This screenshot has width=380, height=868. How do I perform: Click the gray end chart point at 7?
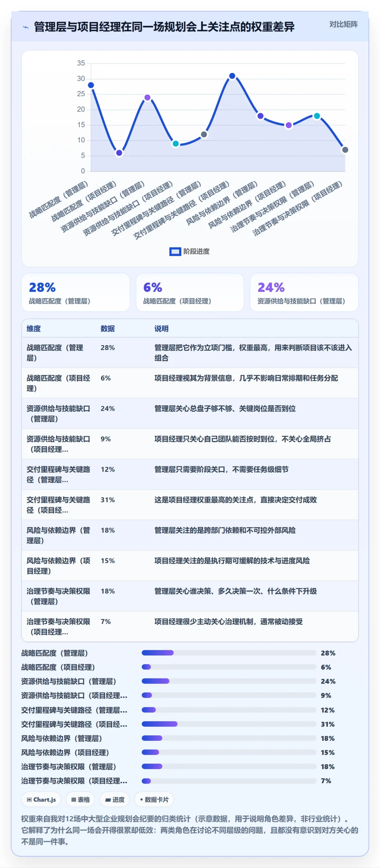pos(345,150)
